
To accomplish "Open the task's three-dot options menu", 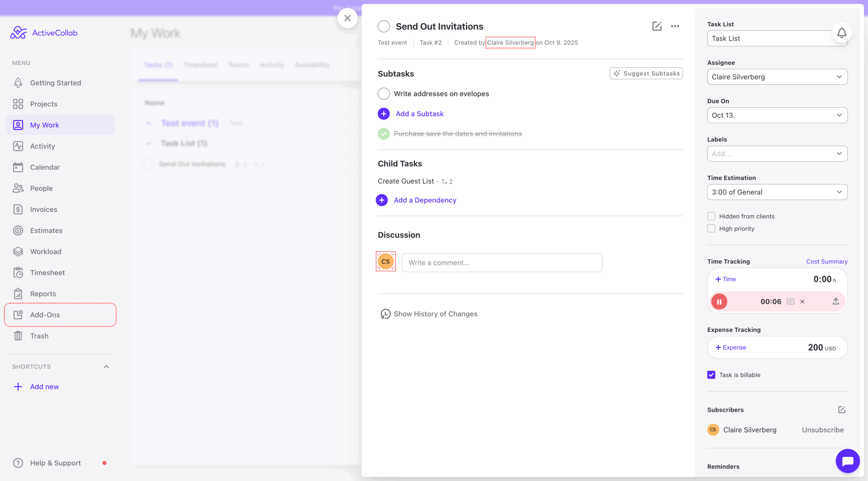I will [675, 26].
